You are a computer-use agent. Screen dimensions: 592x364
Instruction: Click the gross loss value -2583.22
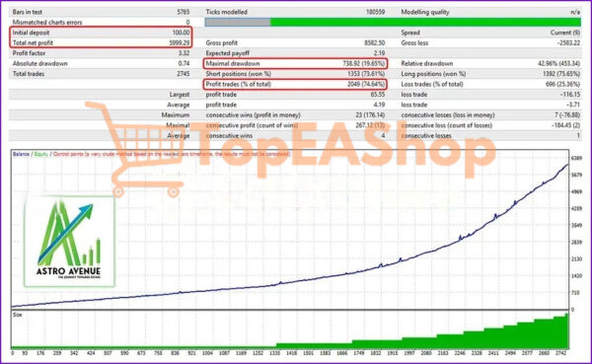click(568, 42)
